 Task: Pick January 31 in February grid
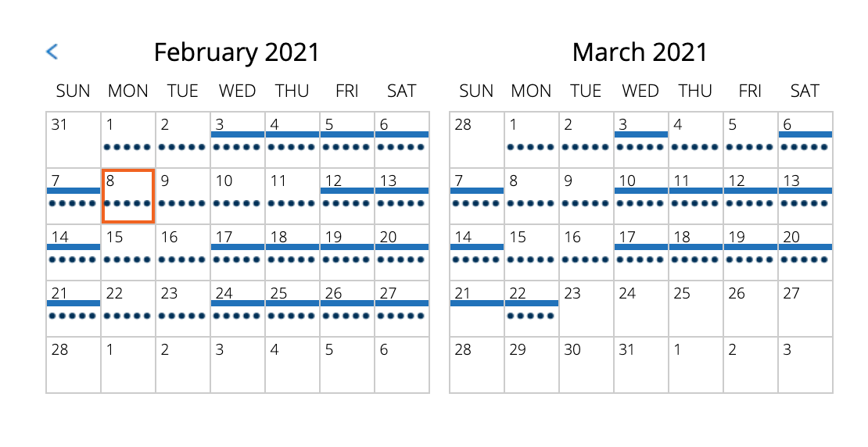[74, 139]
